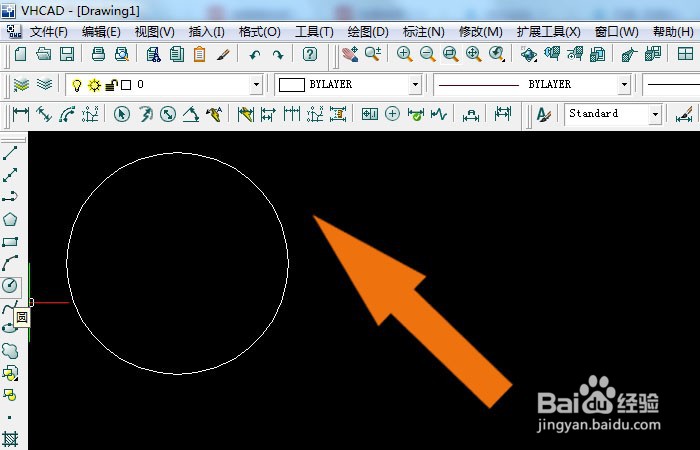This screenshot has width=700, height=450.
Task: Toggle layer 0 light bulb on/off
Action: (x=77, y=85)
